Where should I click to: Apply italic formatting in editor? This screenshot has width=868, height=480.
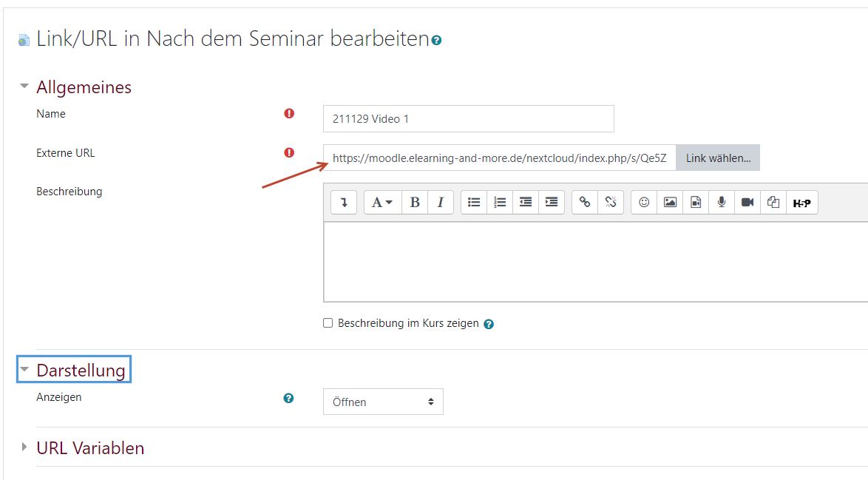[441, 202]
